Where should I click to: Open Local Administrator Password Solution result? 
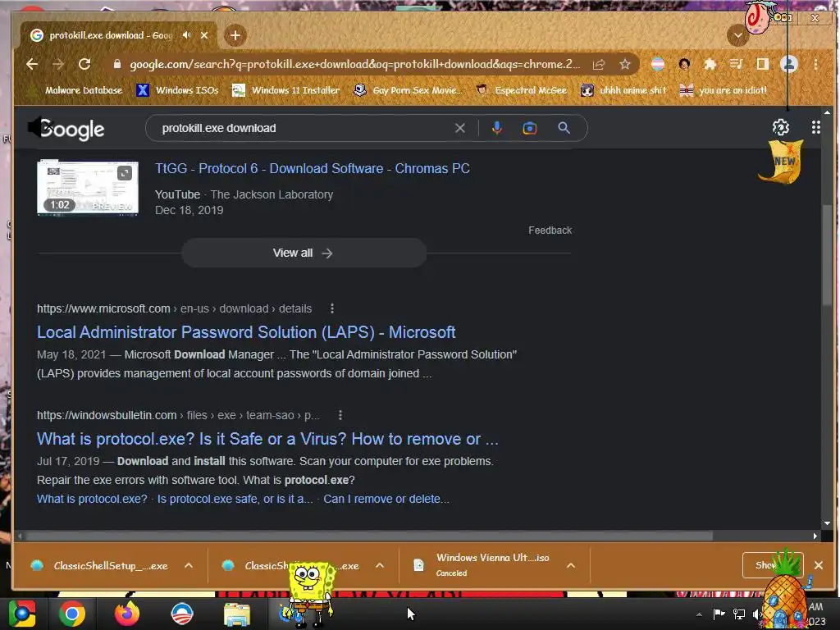246,332
